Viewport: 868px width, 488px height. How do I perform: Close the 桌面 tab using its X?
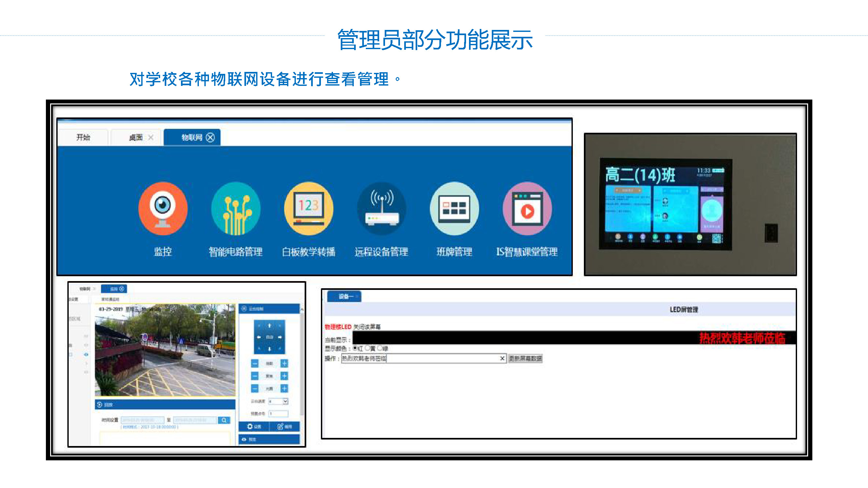coord(151,137)
